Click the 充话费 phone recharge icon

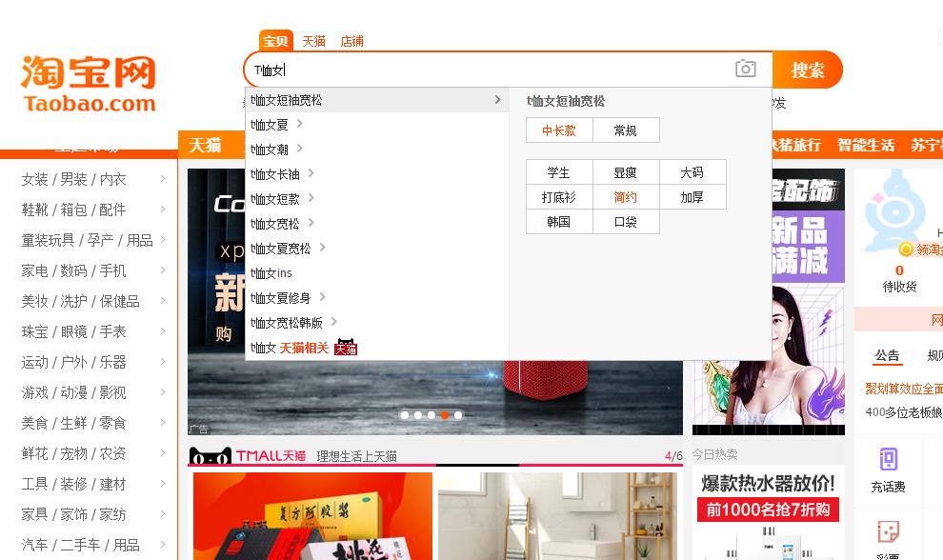pos(889,460)
